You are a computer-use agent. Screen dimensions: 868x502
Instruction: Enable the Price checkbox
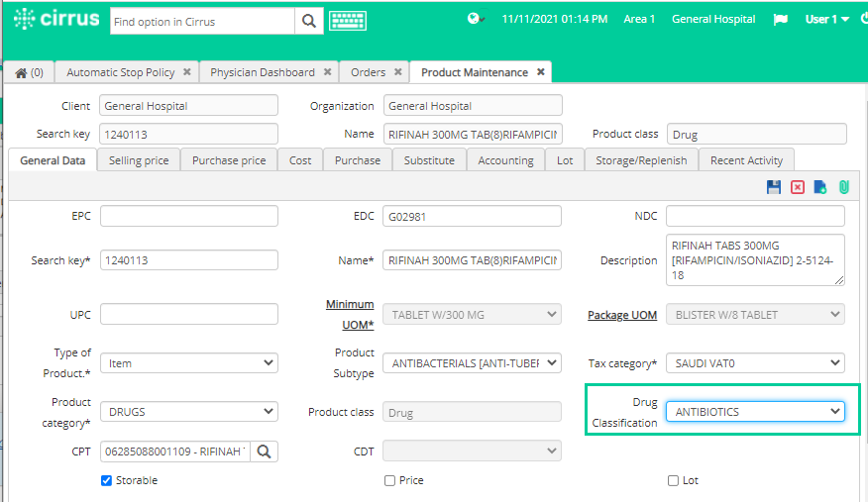pos(389,480)
